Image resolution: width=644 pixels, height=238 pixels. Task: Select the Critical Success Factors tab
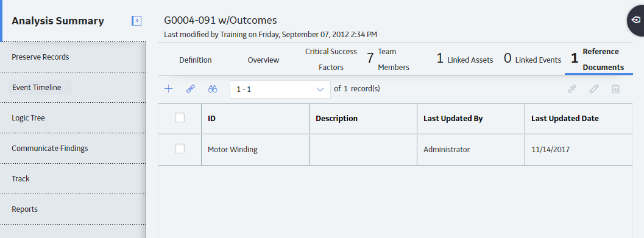coord(331,60)
